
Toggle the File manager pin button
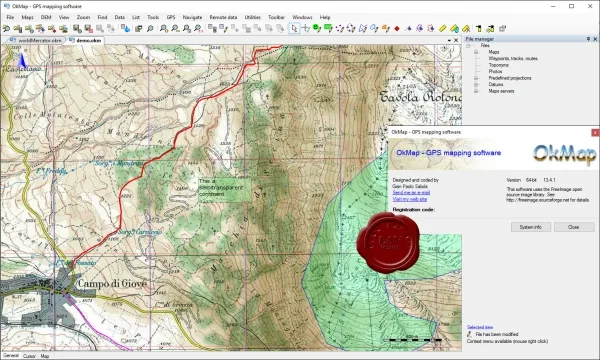pyautogui.click(x=588, y=39)
